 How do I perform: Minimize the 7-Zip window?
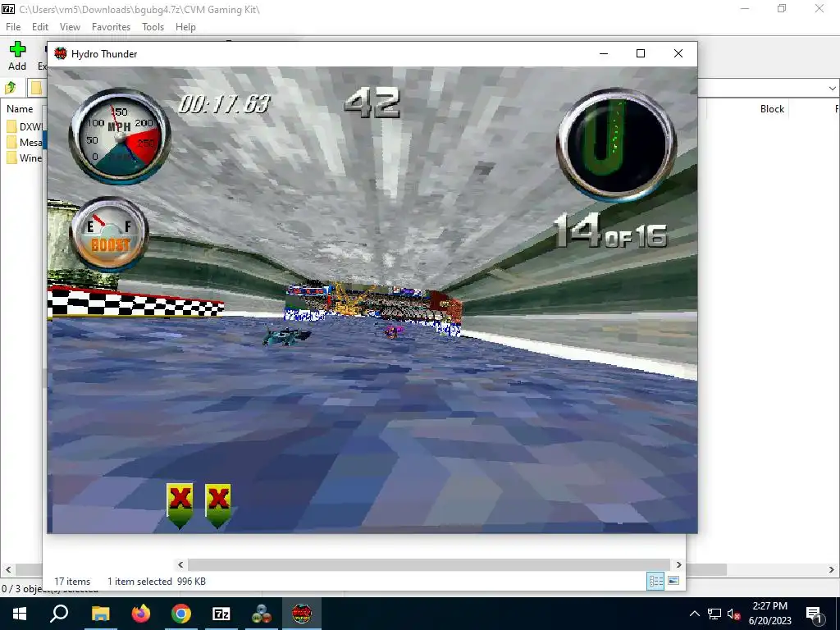coord(745,8)
